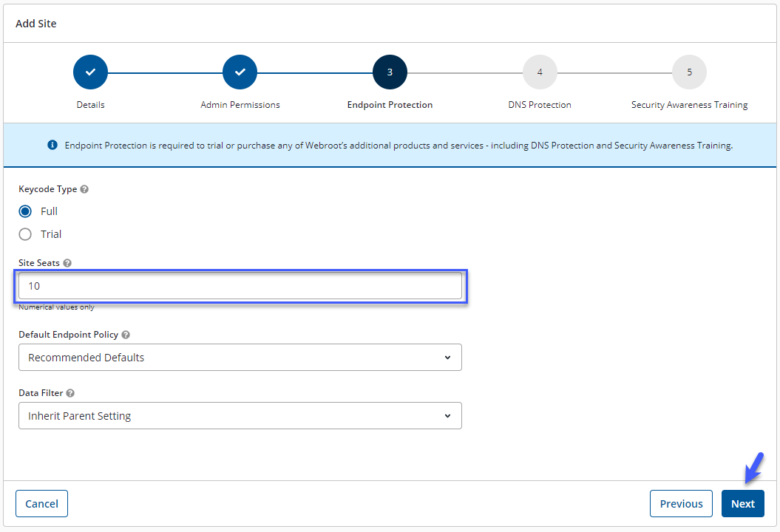Click the Admin Permissions step checkmark circle
Image resolution: width=780 pixels, height=532 pixels.
pyautogui.click(x=240, y=72)
